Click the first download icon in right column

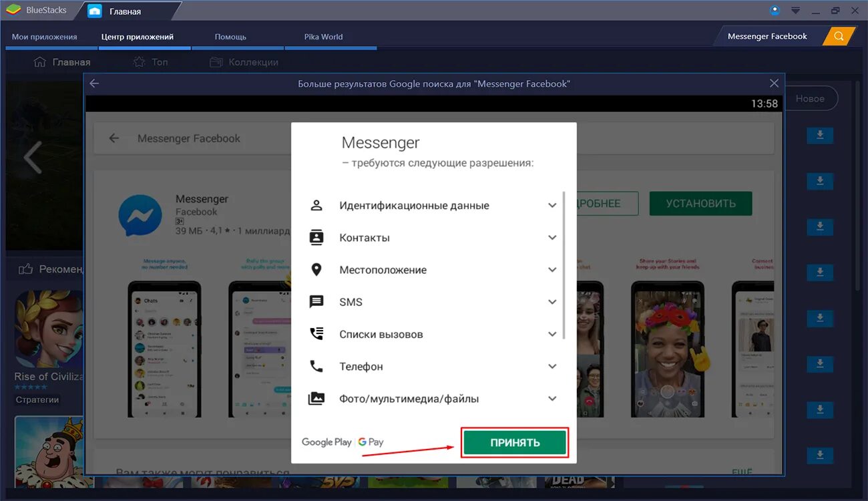(820, 136)
